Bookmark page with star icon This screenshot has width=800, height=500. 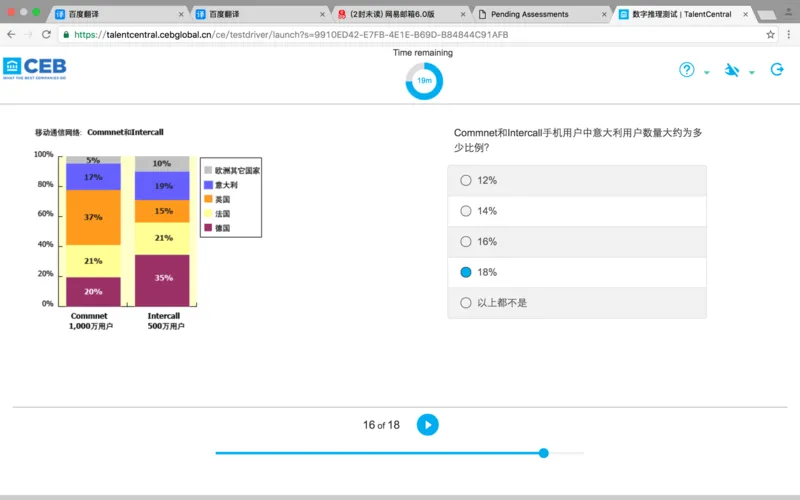pos(770,34)
